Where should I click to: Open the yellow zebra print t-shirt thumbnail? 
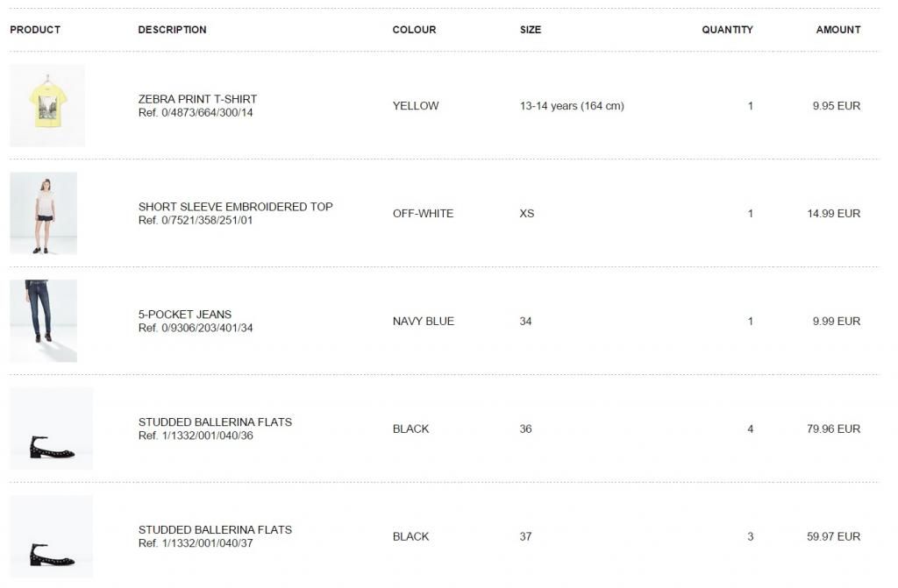tap(47, 105)
